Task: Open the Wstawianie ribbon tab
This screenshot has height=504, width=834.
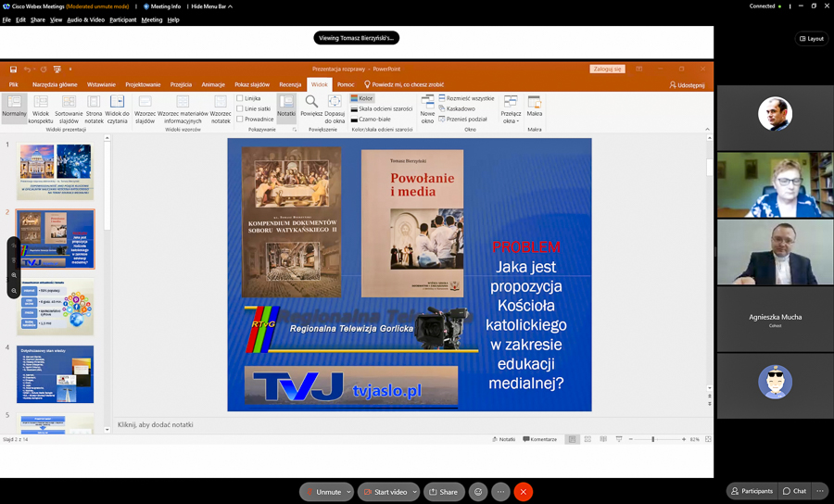Action: pyautogui.click(x=101, y=84)
